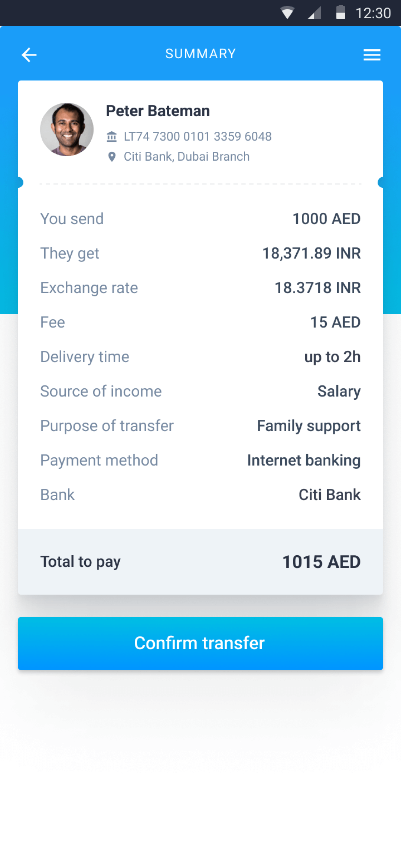Click the location pin icon
The height and width of the screenshot is (868, 401).
coord(112,157)
